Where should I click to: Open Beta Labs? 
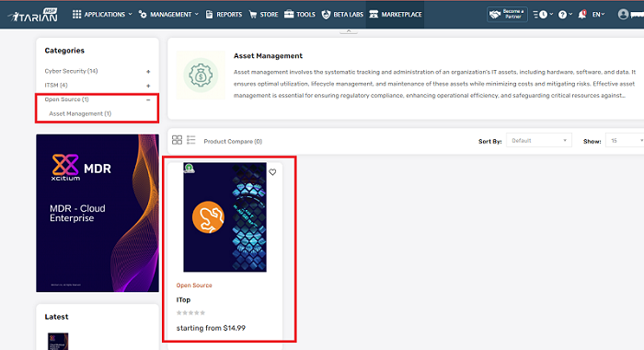(342, 15)
